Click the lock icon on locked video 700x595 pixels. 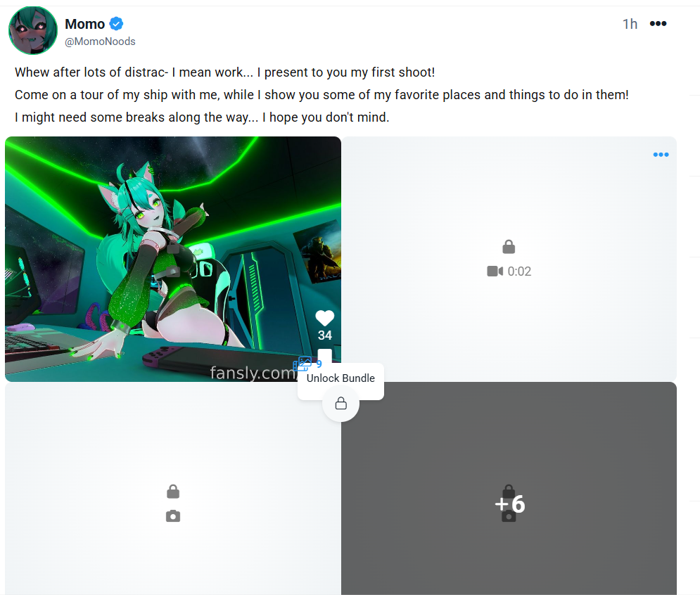tap(509, 246)
